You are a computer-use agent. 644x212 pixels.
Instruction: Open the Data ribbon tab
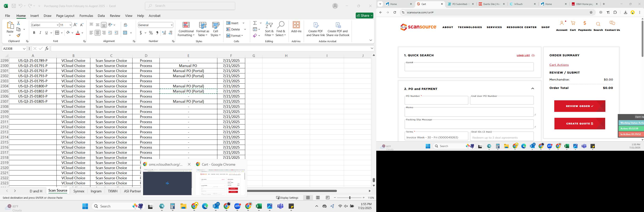(x=101, y=16)
